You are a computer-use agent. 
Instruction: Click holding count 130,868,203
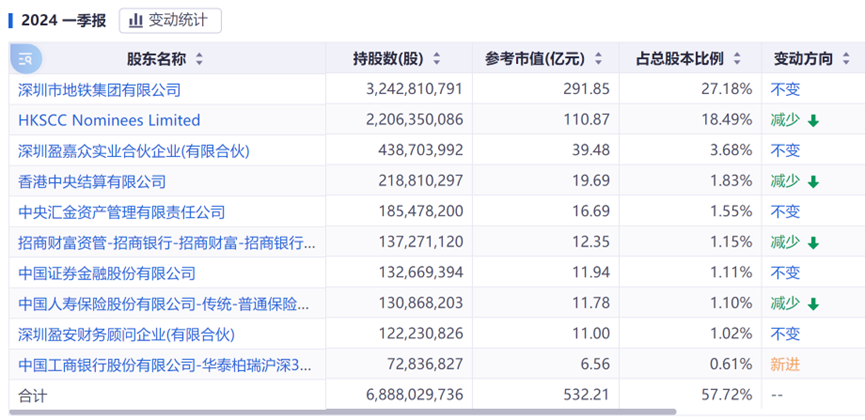point(420,303)
